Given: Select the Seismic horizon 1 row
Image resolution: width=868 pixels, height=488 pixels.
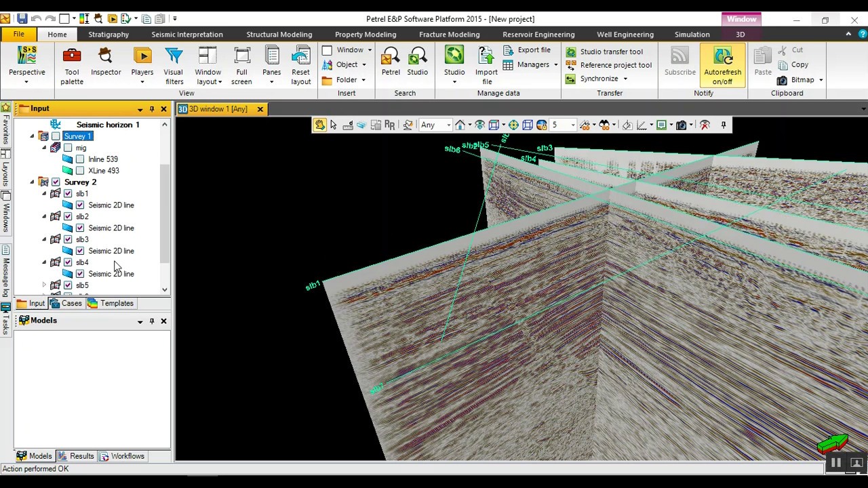Looking at the screenshot, I should pyautogui.click(x=108, y=125).
